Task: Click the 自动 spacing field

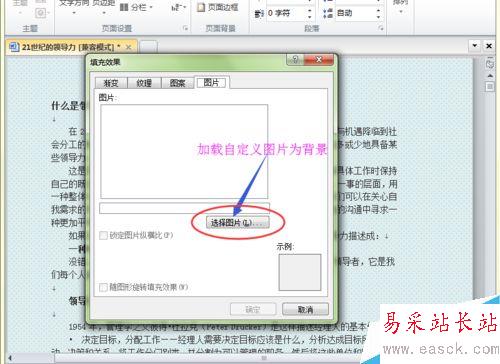Action: pos(354,13)
